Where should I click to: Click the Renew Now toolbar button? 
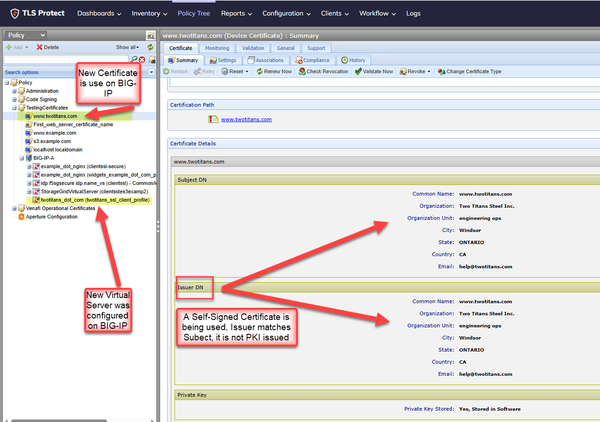point(274,71)
